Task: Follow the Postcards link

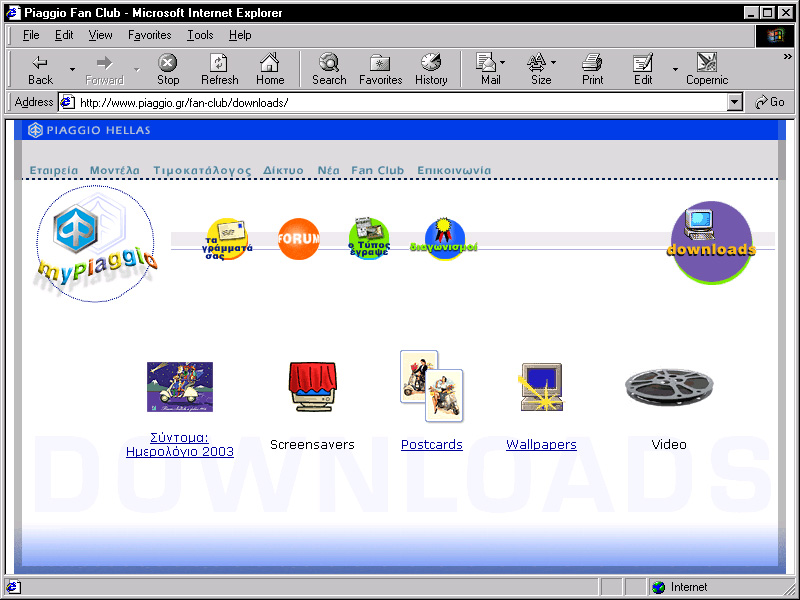Action: 432,444
